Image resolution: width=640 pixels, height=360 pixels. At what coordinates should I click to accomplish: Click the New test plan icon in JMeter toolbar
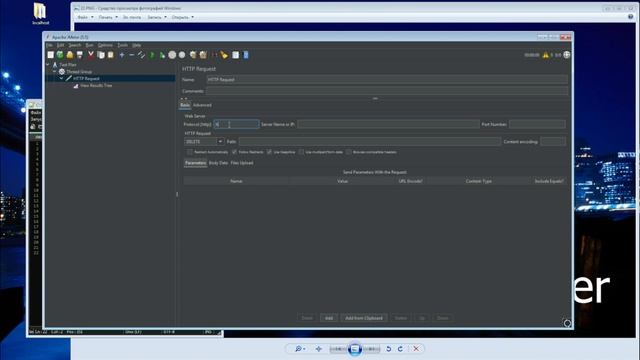point(51,55)
